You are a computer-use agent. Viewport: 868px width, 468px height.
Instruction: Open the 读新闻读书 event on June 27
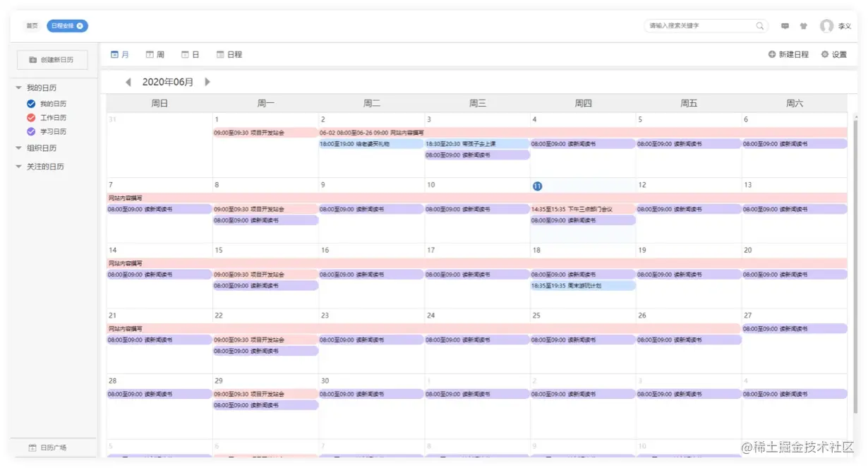795,328
